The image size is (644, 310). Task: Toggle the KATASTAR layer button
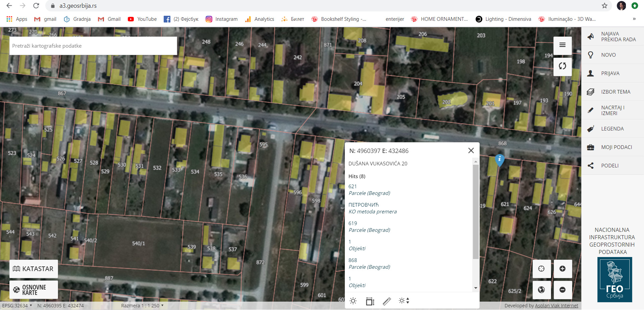[34, 269]
